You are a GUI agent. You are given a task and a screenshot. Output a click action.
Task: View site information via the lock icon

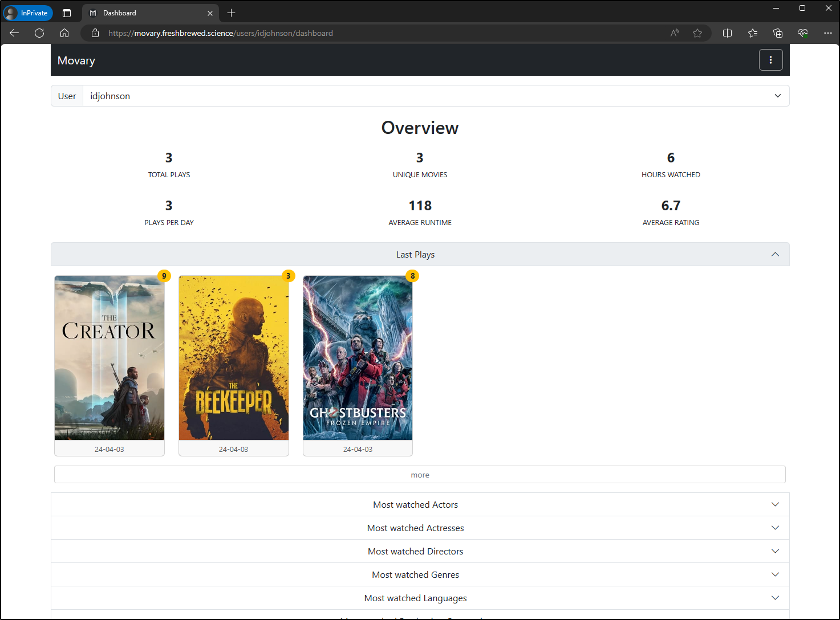[x=95, y=33]
